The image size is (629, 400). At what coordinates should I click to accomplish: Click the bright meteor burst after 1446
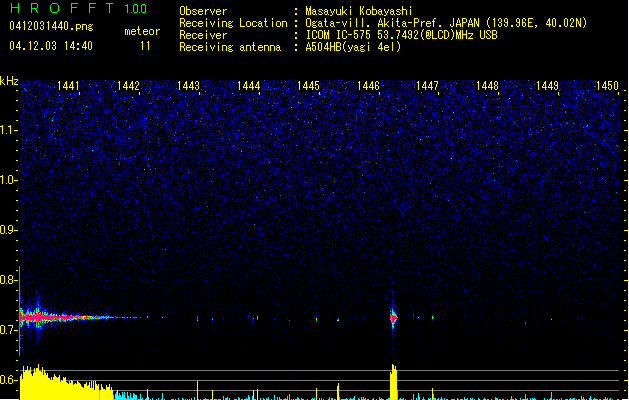coord(394,318)
